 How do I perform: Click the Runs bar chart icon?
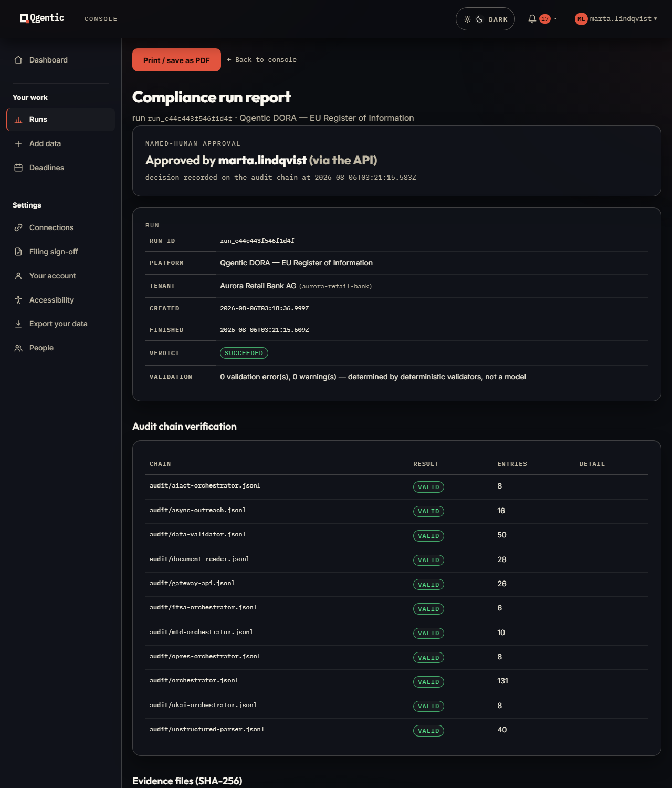click(x=18, y=120)
